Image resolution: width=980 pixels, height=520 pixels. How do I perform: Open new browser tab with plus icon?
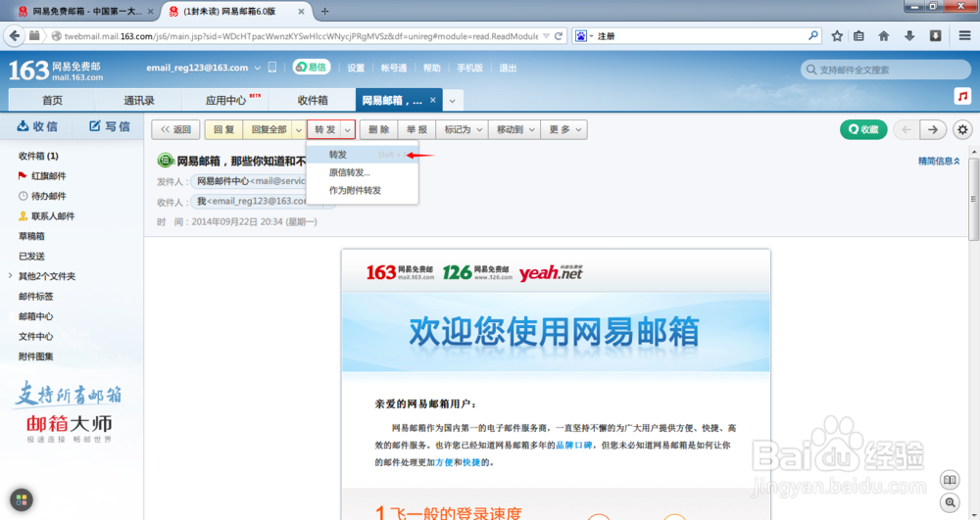coord(324,11)
